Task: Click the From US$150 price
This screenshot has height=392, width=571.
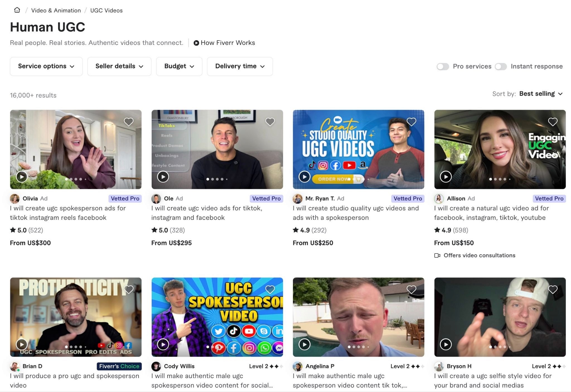Action: click(x=454, y=243)
